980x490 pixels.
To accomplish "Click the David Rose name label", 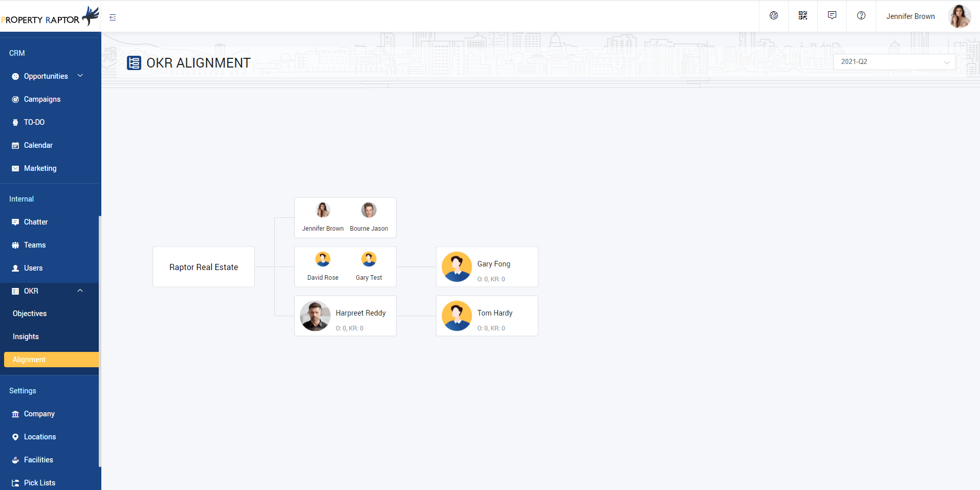I will (x=323, y=278).
